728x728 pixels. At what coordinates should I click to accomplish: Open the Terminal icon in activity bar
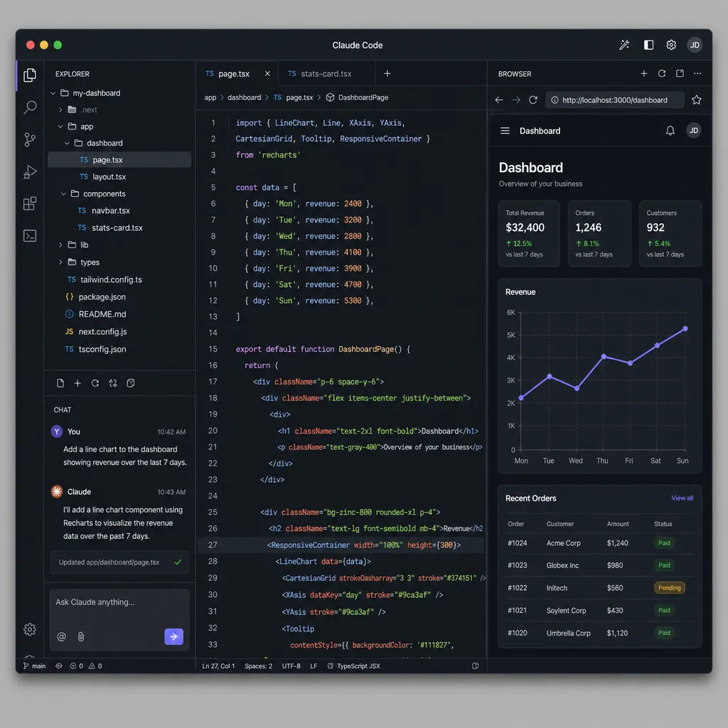[x=30, y=236]
